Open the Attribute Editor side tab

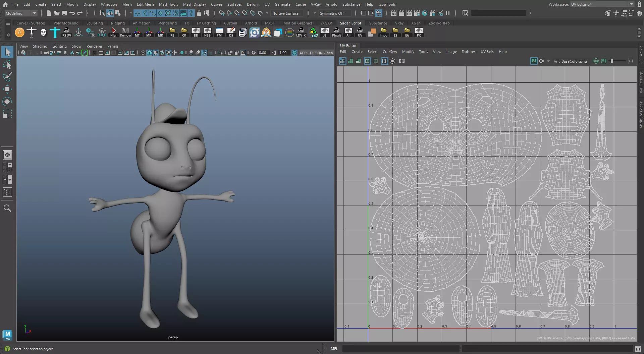point(641,115)
